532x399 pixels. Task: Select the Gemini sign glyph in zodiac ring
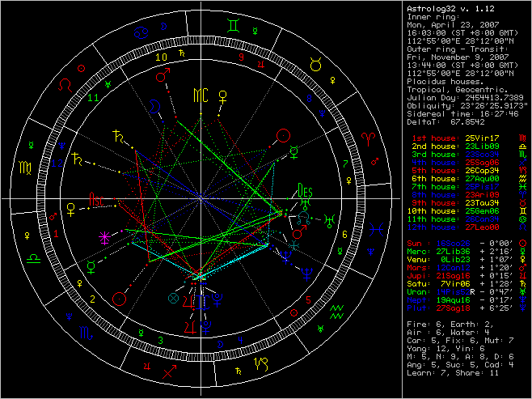233,27
